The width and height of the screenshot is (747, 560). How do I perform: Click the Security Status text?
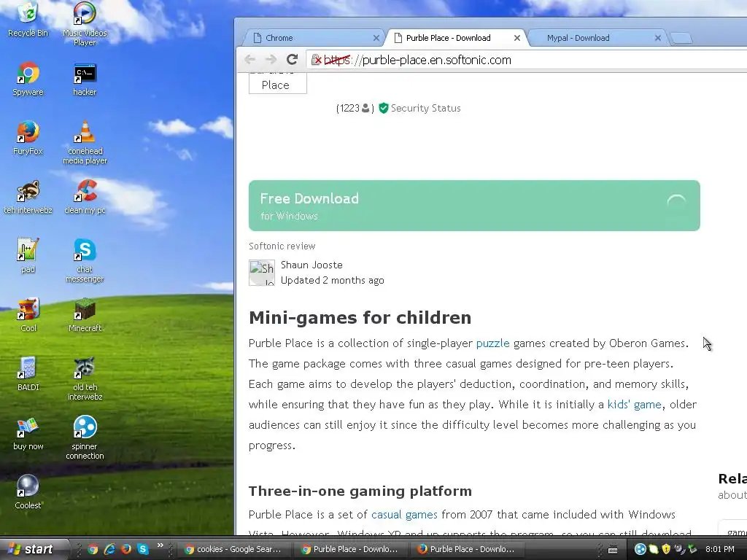coord(425,108)
